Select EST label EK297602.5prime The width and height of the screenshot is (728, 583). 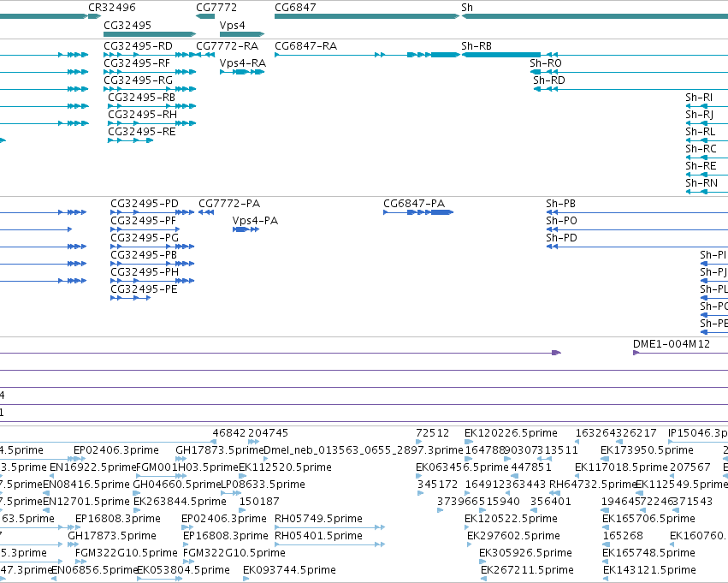pyautogui.click(x=513, y=536)
